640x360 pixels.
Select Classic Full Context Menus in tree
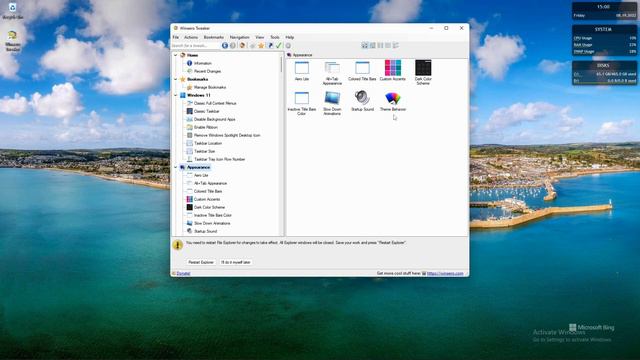(215, 103)
